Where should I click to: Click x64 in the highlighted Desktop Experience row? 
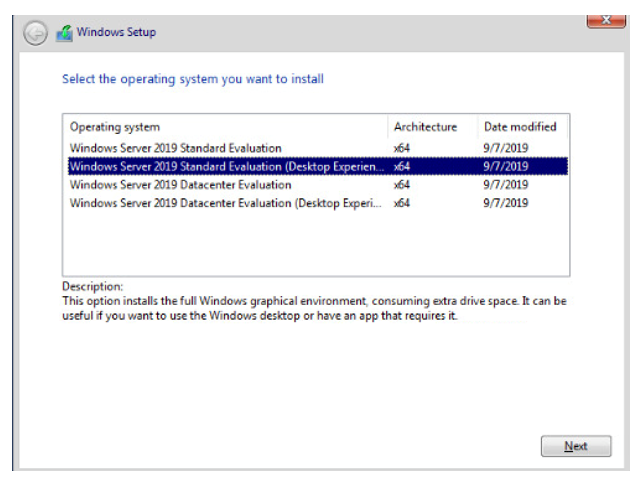point(402,166)
